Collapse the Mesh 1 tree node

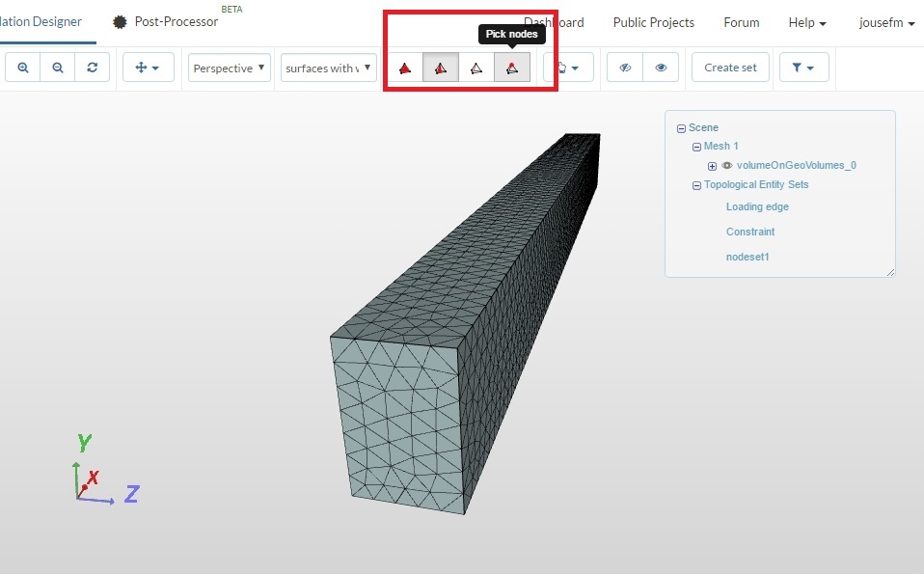coord(696,147)
